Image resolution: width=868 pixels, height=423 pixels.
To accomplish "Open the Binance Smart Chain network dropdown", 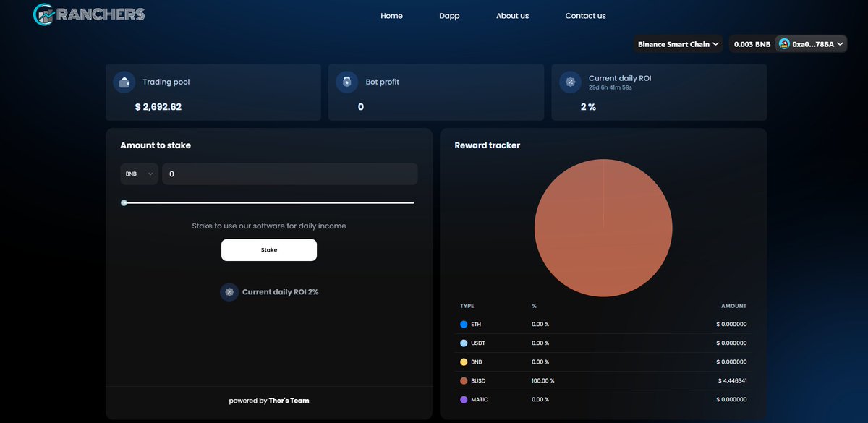I will click(678, 44).
